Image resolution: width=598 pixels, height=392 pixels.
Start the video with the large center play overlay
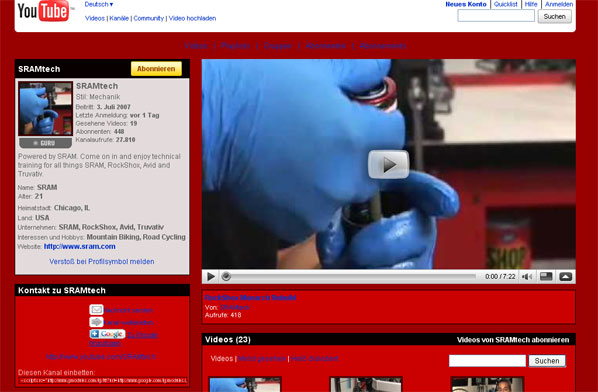(x=389, y=164)
